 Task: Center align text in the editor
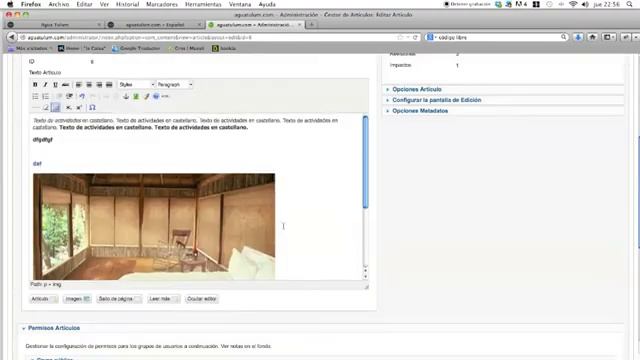[89, 84]
